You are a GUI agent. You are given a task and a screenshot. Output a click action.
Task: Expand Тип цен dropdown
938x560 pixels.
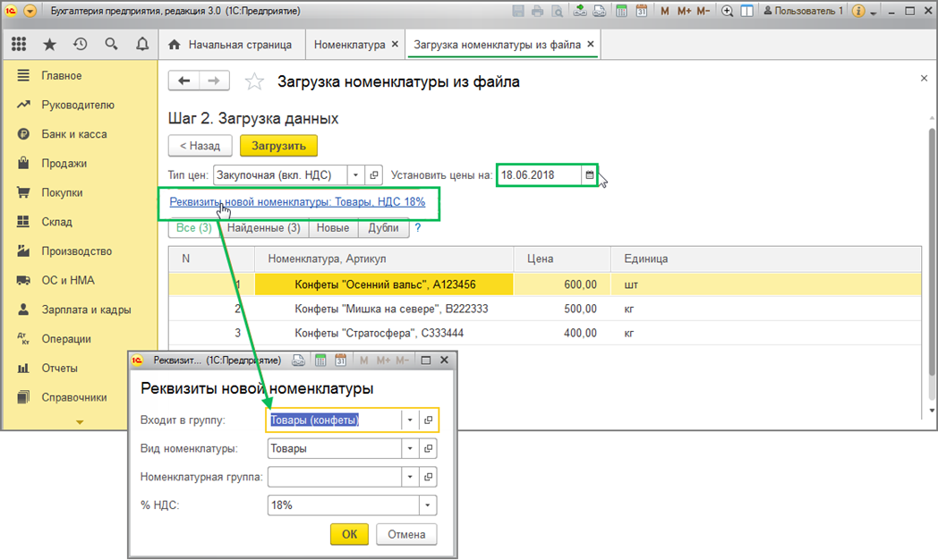point(355,175)
